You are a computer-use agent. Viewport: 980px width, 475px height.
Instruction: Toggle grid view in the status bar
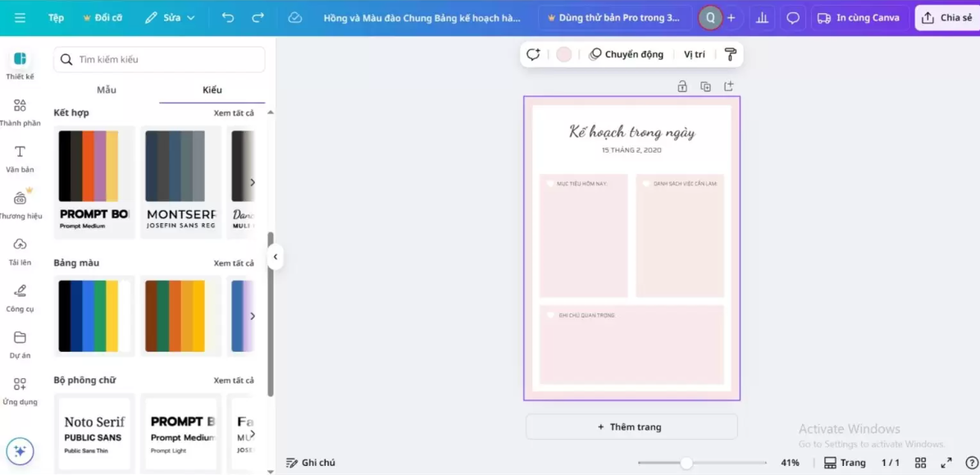tap(921, 462)
